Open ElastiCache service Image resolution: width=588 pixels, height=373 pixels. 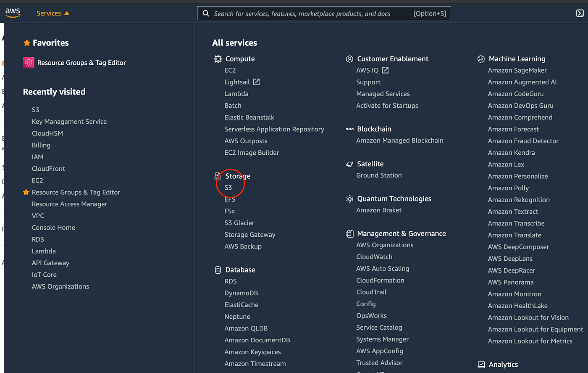241,305
